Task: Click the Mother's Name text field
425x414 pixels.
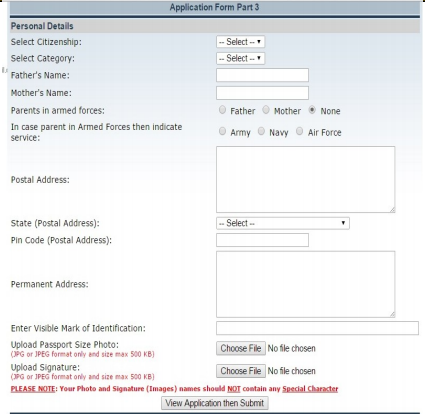Action: (x=262, y=93)
